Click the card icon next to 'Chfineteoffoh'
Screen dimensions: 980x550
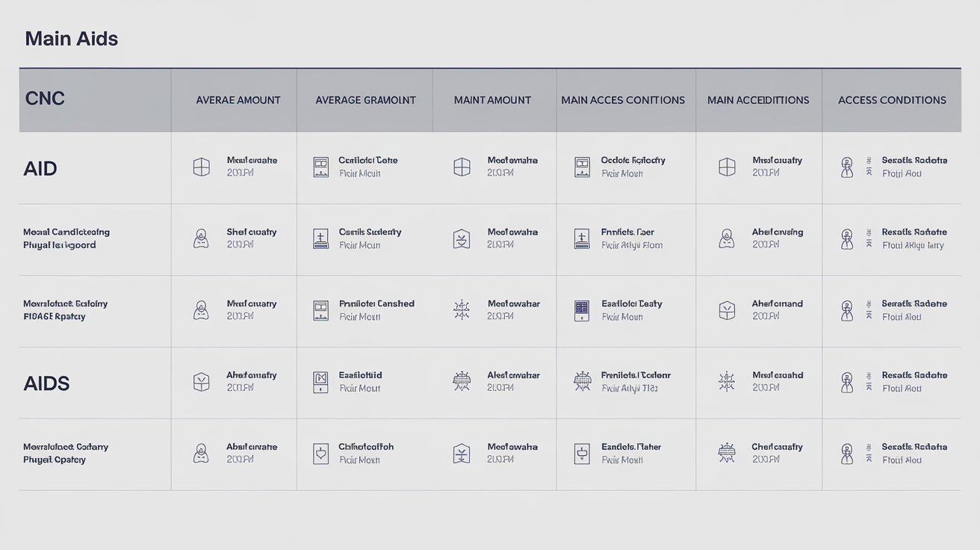(320, 454)
